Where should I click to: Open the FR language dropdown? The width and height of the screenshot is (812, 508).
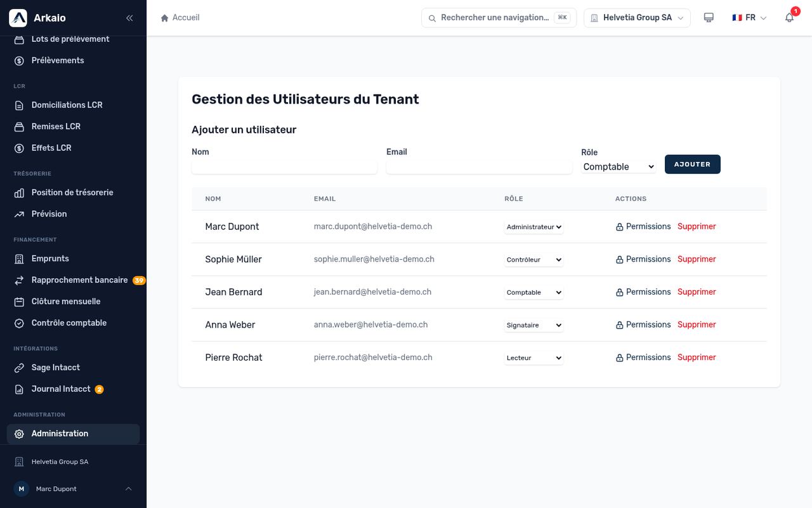pyautogui.click(x=750, y=18)
